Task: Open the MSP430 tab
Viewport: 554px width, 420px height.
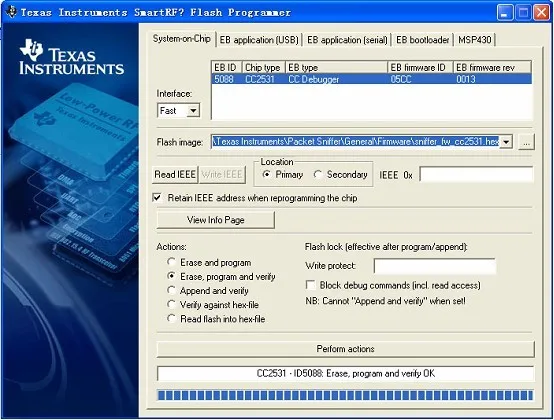Action: [x=475, y=40]
